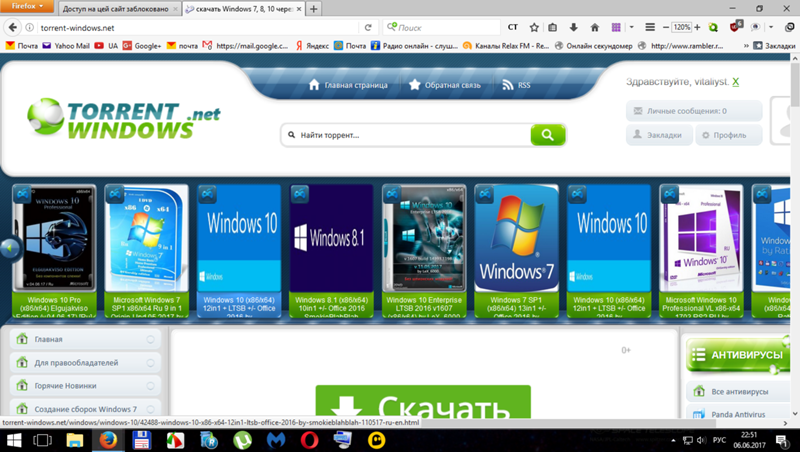800x452 pixels.
Task: Open the Yahoo Mail bookmark
Action: tap(66, 46)
